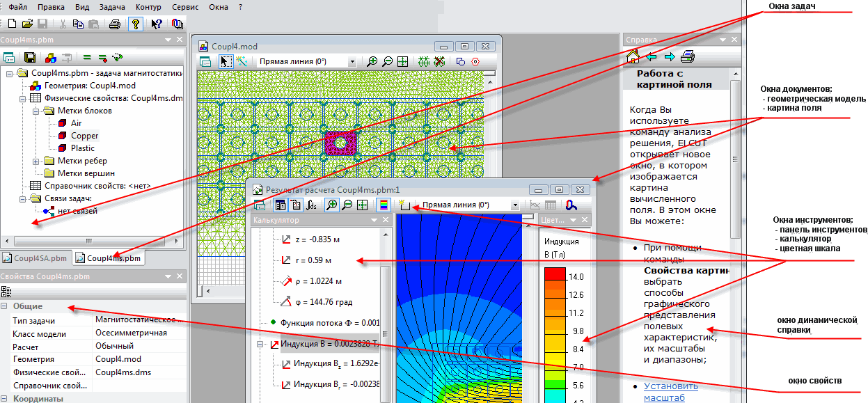Select the Plastic block label

coord(83,148)
